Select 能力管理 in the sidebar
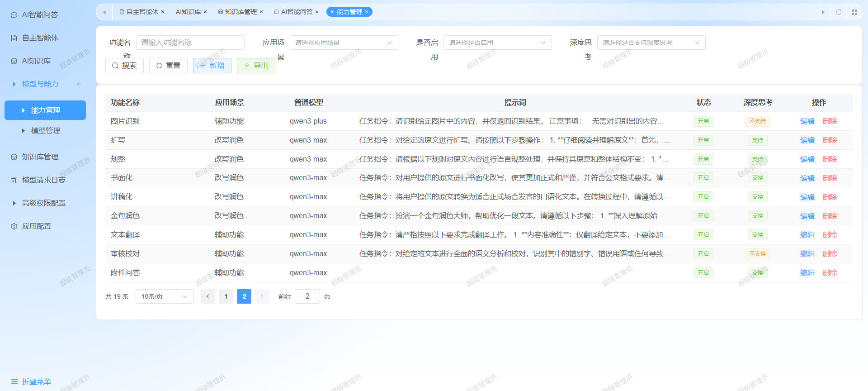 [45, 110]
